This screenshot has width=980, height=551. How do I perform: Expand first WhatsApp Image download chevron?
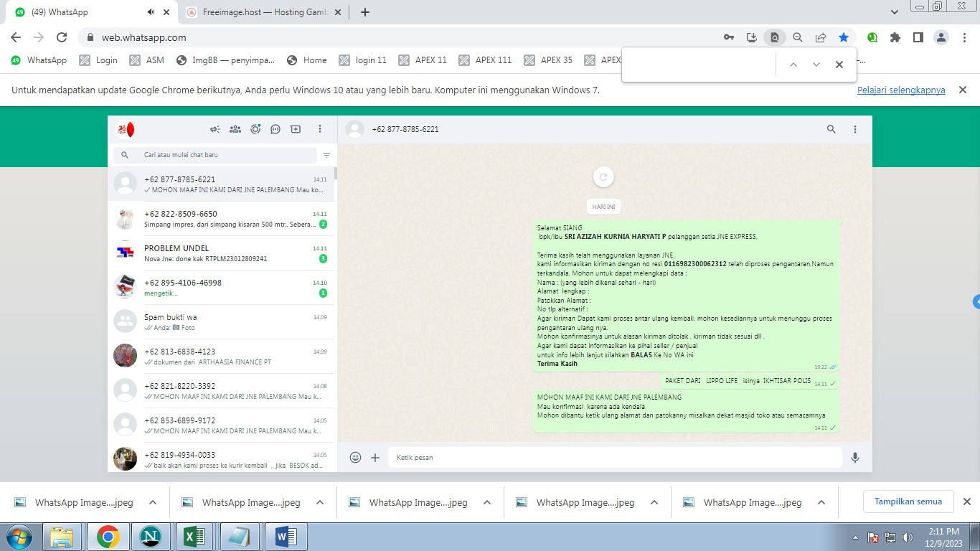point(153,502)
